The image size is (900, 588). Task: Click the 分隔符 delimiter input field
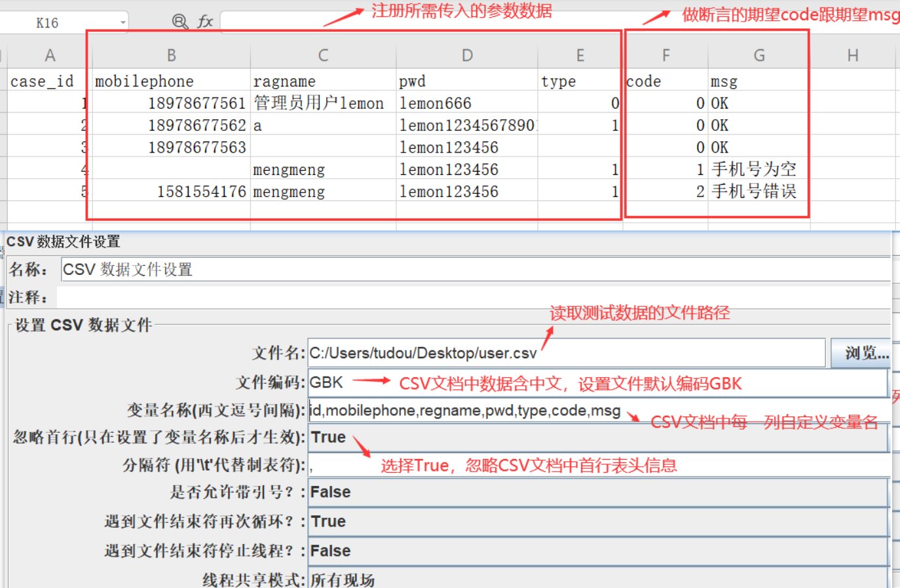599,466
